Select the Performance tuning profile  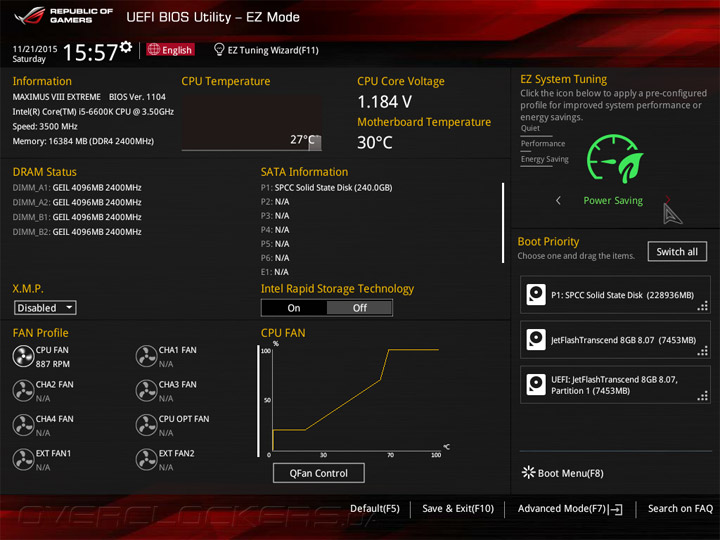click(x=543, y=145)
